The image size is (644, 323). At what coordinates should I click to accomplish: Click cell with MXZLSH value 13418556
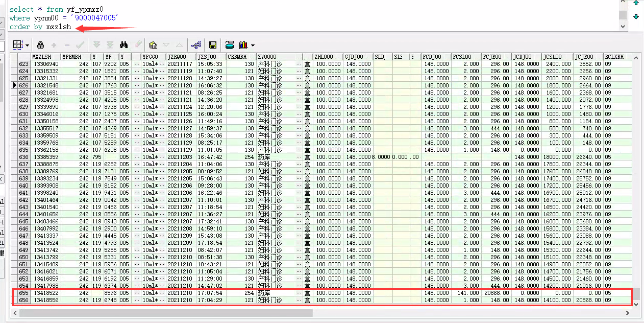pyautogui.click(x=45, y=300)
